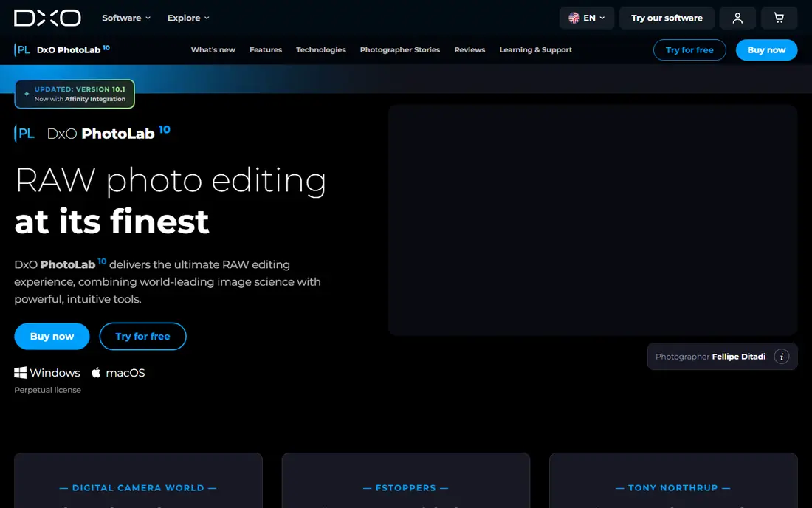Click the macOS platform label
Screen dimensions: 812x508
[125, 372]
